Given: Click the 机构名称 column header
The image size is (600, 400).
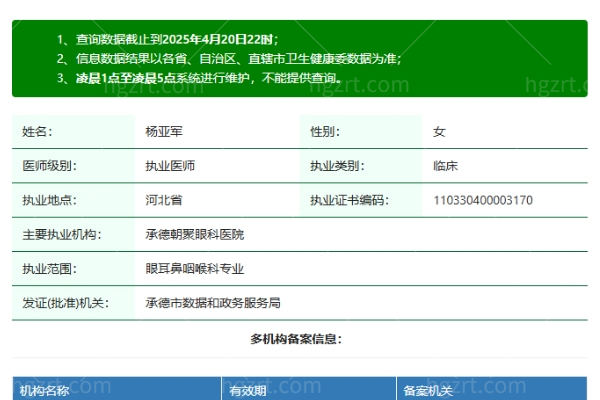Looking at the screenshot, I should [45, 390].
